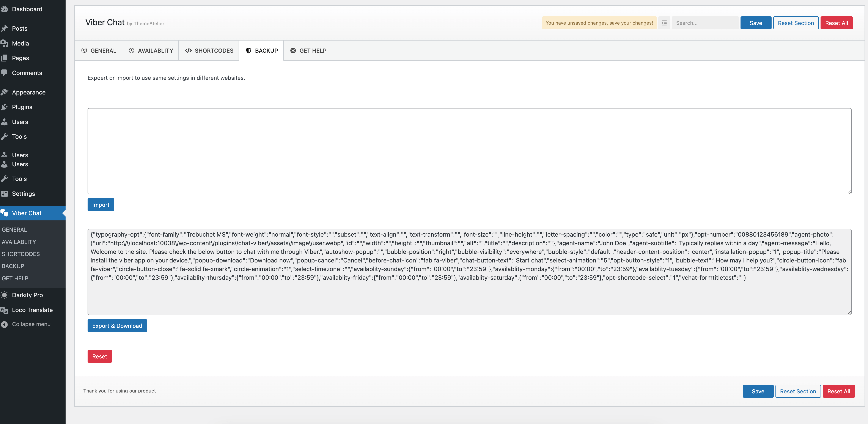Click 'Thank you for using our product' text

(120, 391)
